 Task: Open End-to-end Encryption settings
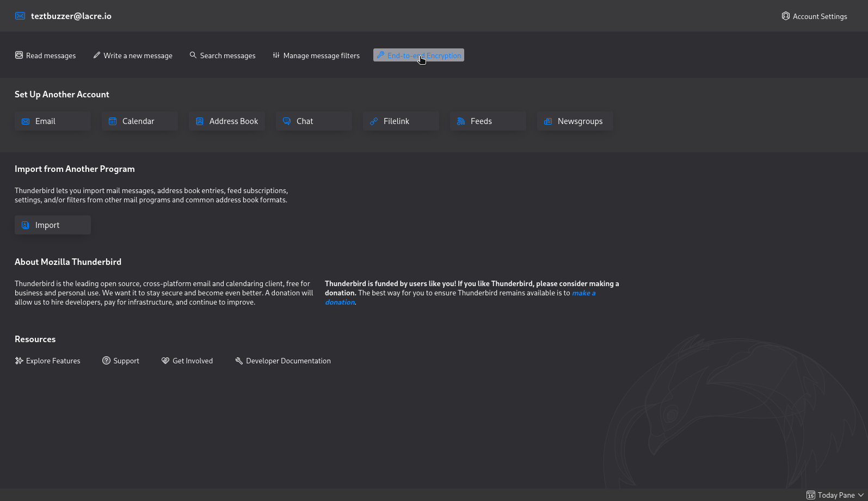coord(418,55)
